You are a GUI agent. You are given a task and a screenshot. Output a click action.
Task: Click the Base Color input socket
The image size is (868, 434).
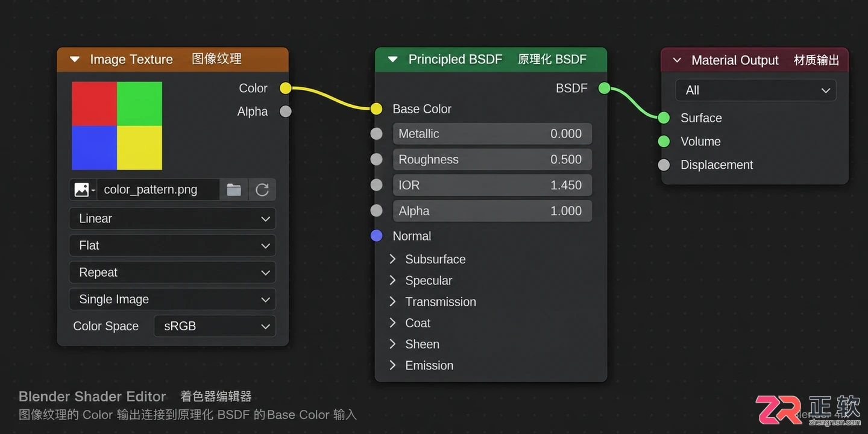(376, 109)
